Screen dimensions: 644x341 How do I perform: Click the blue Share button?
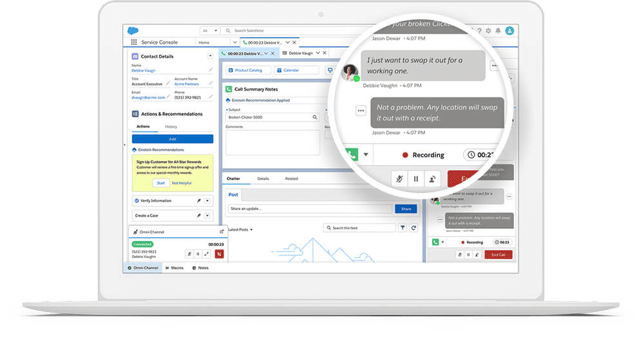click(x=406, y=209)
